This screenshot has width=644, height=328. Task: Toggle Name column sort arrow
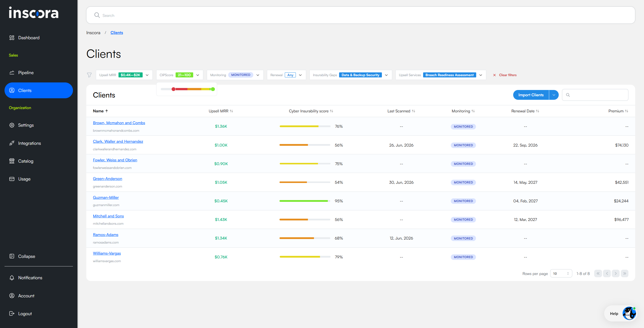pos(107,111)
